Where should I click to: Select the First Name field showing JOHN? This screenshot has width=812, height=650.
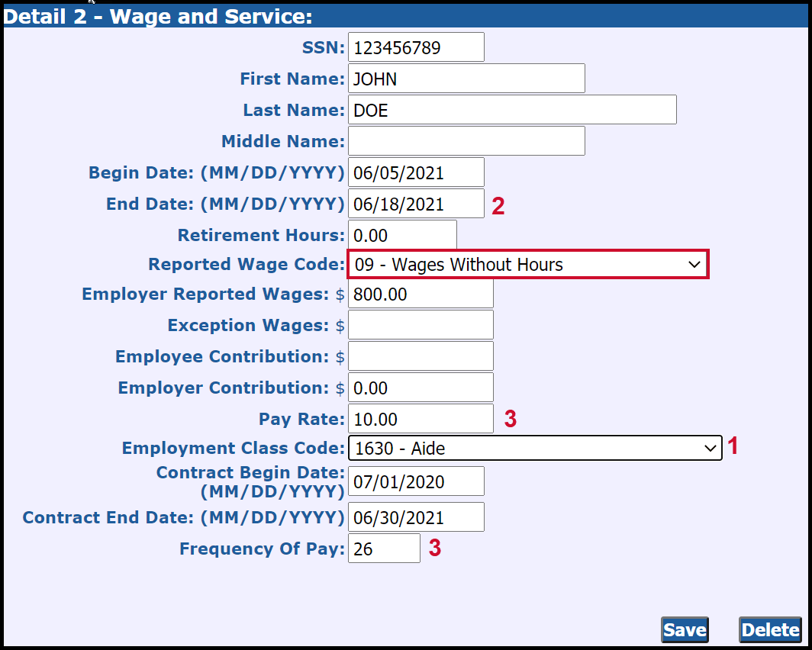click(x=466, y=78)
